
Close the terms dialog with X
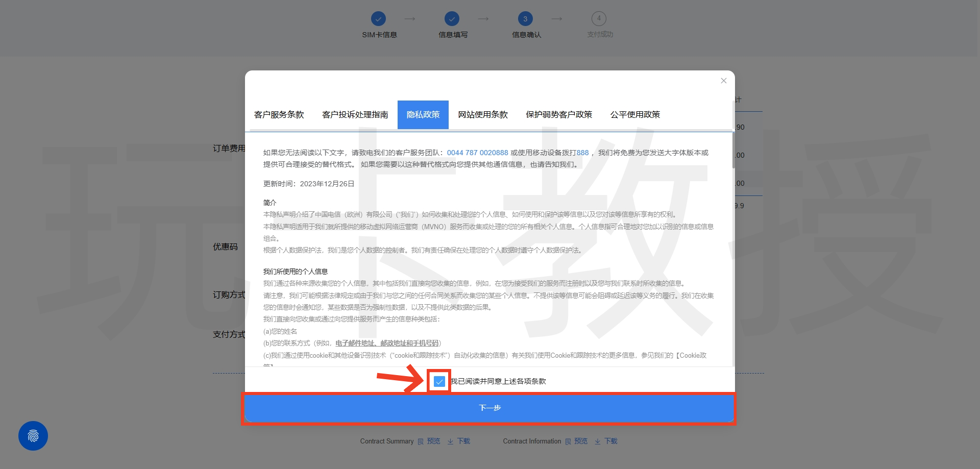pos(723,81)
